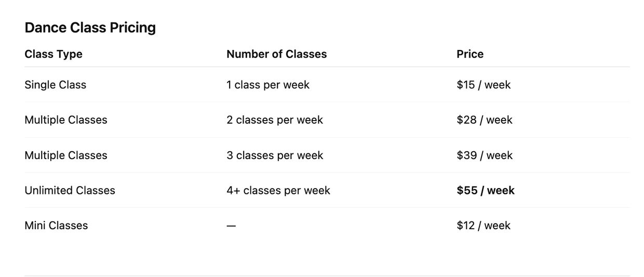Image resolution: width=644 pixels, height=277 pixels.
Task: Click Multiple Classes in the $28 row
Action: click(x=65, y=120)
